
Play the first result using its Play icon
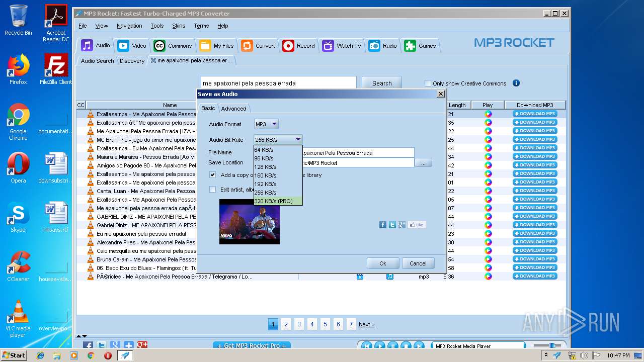coord(488,114)
